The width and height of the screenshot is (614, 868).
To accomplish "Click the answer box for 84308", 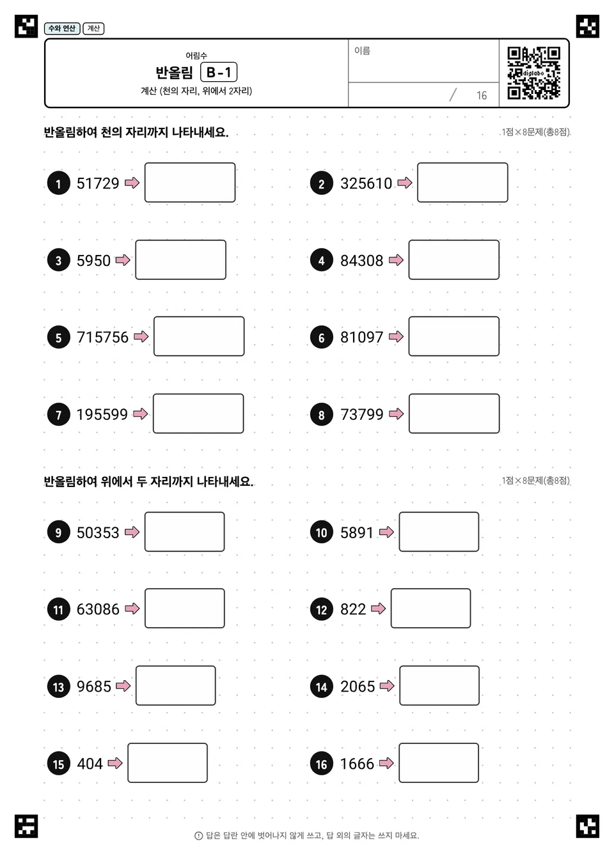I will pyautogui.click(x=454, y=260).
